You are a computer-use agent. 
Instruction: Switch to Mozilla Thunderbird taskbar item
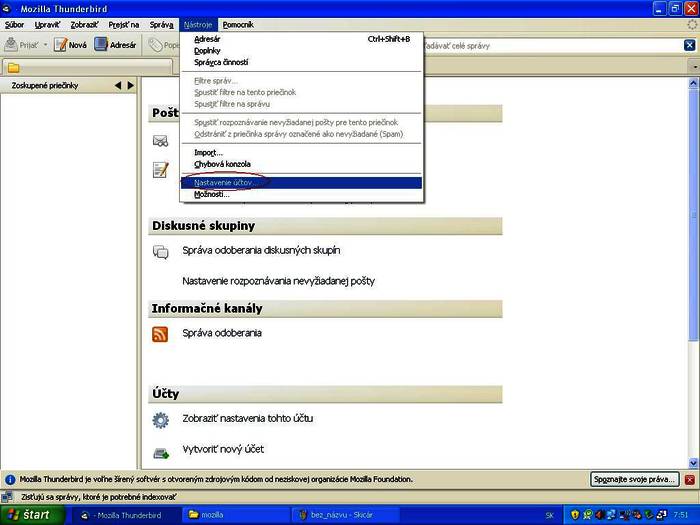[x=126, y=515]
